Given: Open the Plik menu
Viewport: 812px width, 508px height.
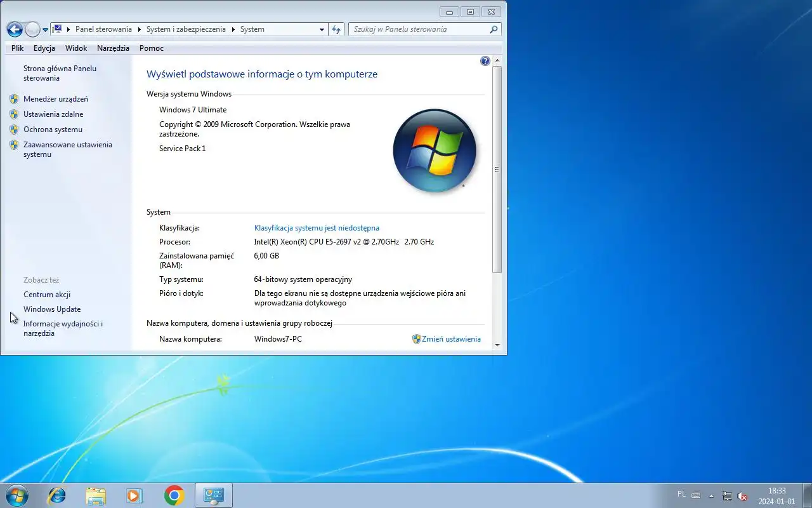Looking at the screenshot, I should (18, 48).
